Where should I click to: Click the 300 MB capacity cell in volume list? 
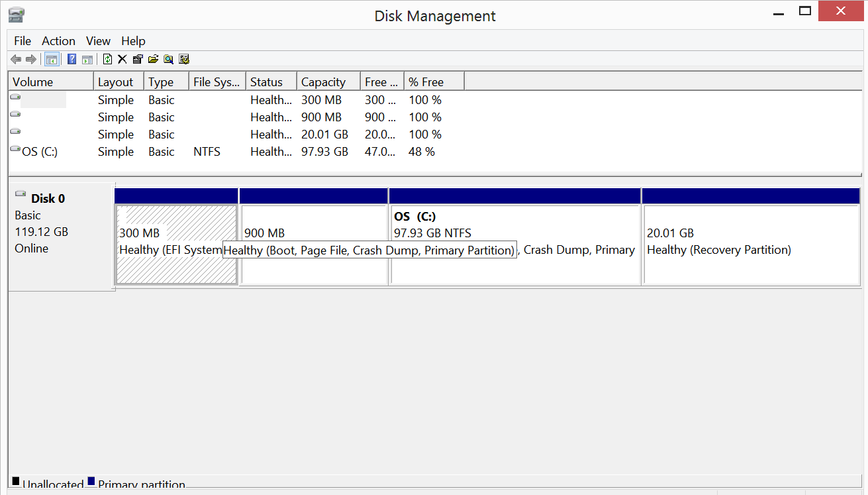[321, 100]
